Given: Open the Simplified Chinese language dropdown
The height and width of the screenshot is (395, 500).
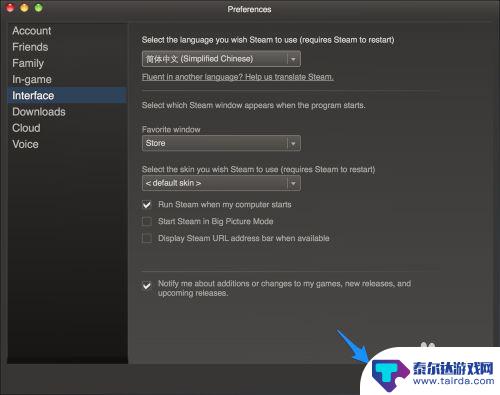Looking at the screenshot, I should (221, 59).
